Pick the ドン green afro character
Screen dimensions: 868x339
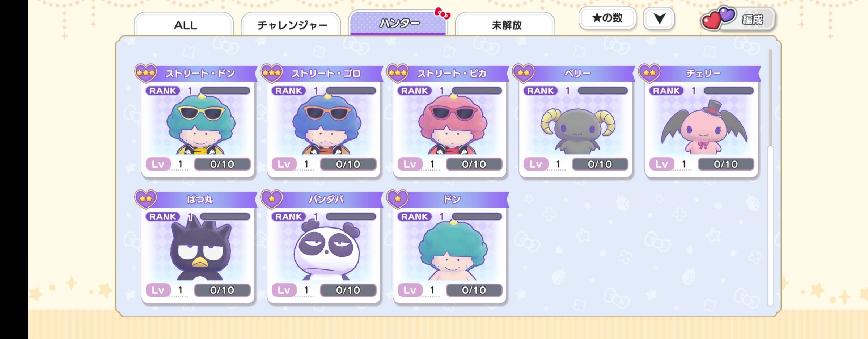tap(452, 251)
